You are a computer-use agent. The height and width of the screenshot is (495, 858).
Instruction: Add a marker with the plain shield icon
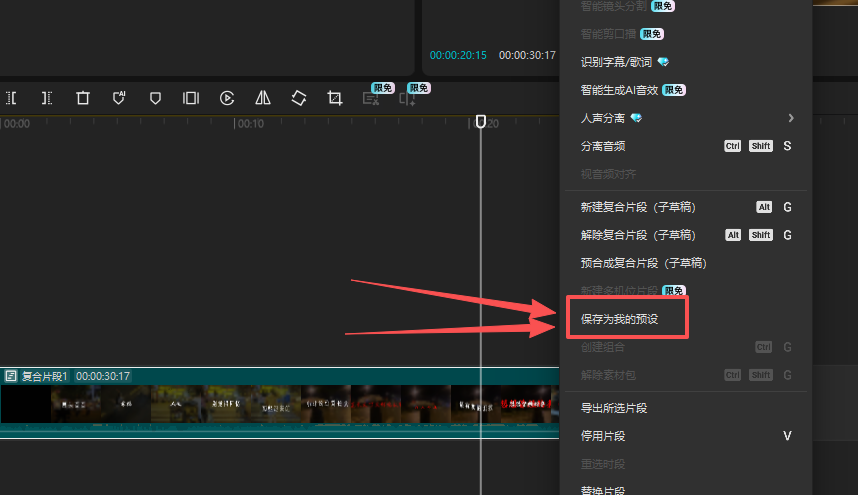(x=155, y=98)
